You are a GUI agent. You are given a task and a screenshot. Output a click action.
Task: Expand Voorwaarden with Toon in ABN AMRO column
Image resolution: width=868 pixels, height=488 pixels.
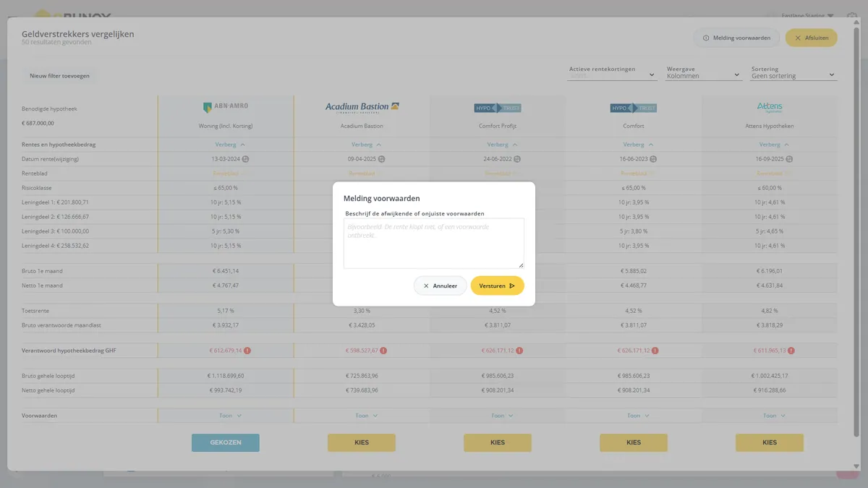click(x=230, y=416)
